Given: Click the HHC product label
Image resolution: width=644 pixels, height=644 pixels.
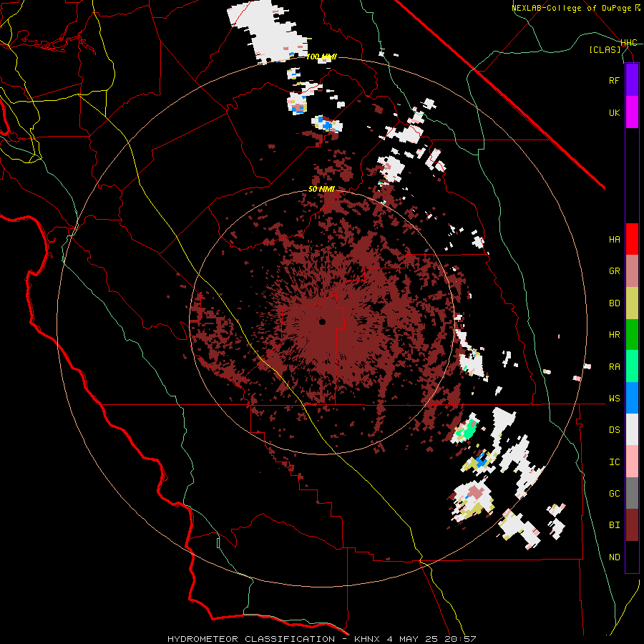Looking at the screenshot, I should (x=629, y=43).
